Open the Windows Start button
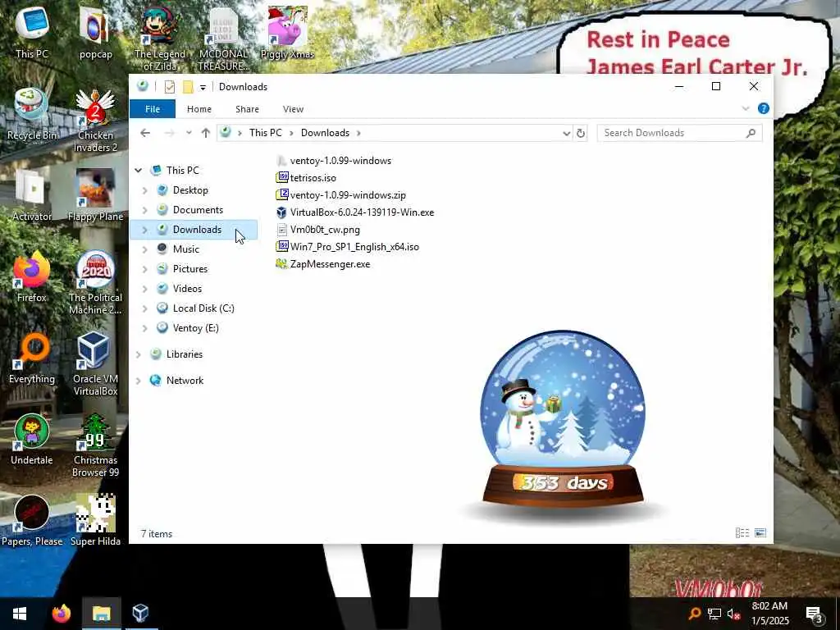 pos(20,613)
